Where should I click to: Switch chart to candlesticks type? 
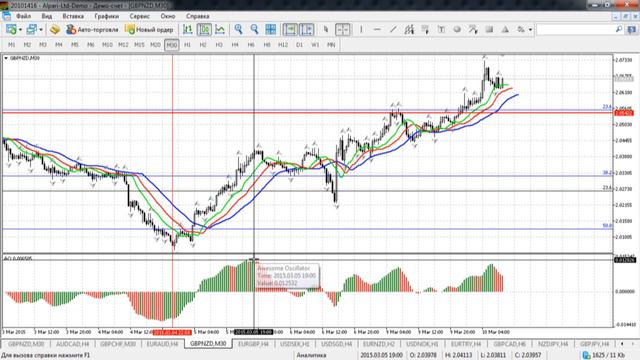point(204,29)
